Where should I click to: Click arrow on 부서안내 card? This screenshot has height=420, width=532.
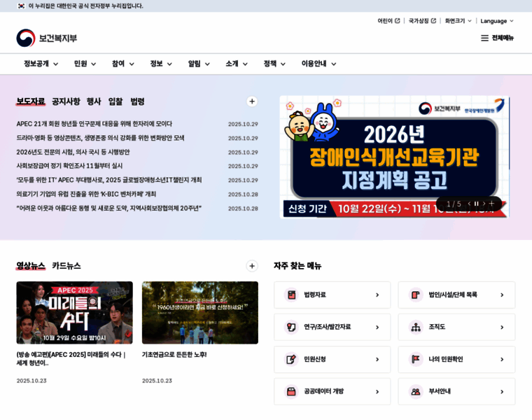coord(502,392)
